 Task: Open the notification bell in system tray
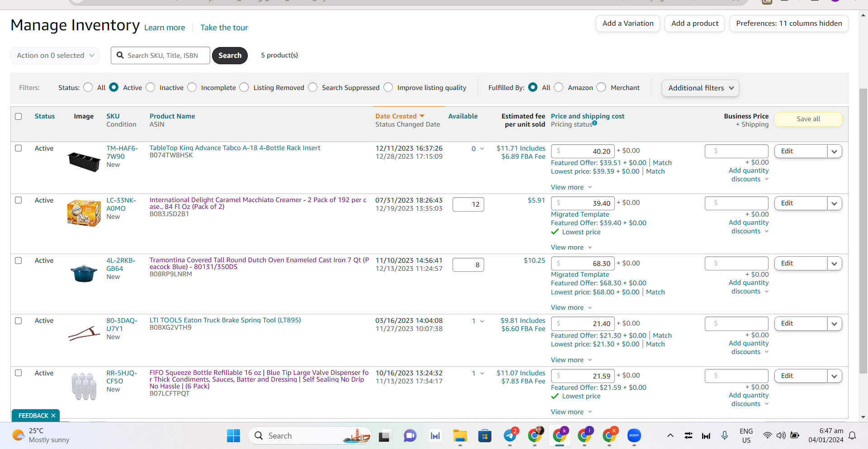pyautogui.click(x=852, y=435)
